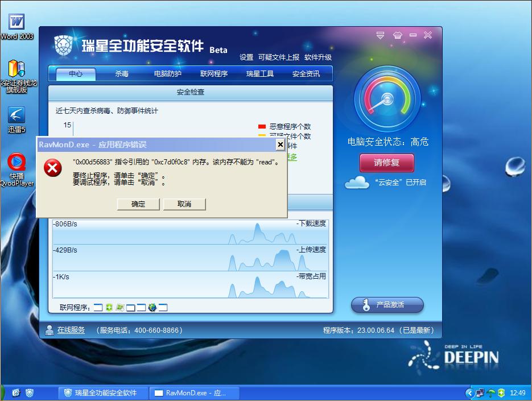Click red 恶意程序个数 legend swatch
Viewport: 532px width, 401px height.
tap(262, 126)
